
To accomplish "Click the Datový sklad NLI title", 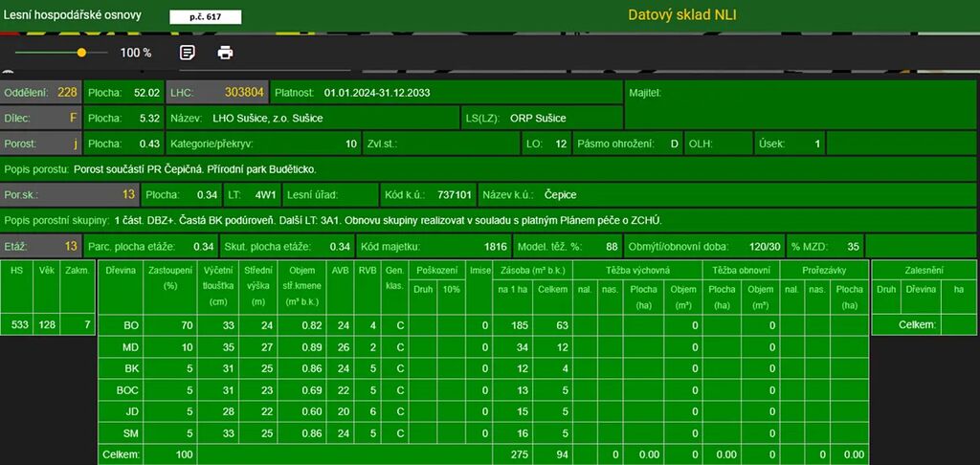I will [x=681, y=14].
